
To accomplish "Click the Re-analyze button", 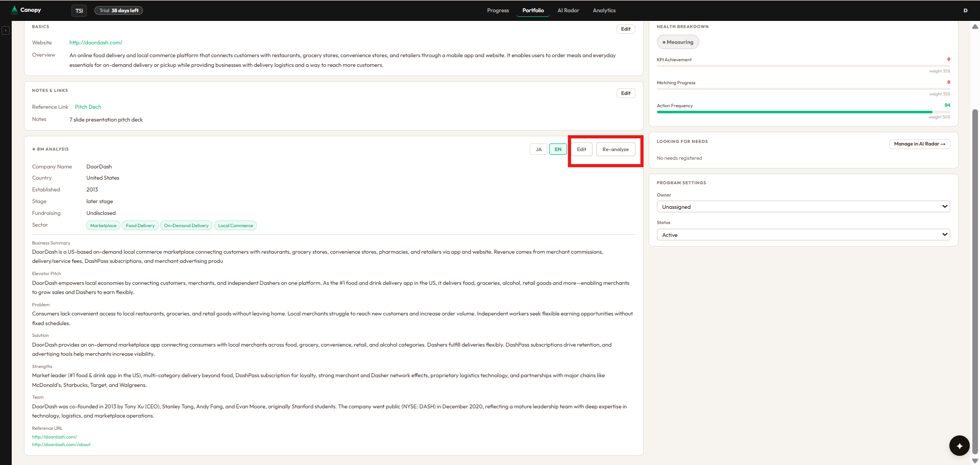I will [x=616, y=150].
